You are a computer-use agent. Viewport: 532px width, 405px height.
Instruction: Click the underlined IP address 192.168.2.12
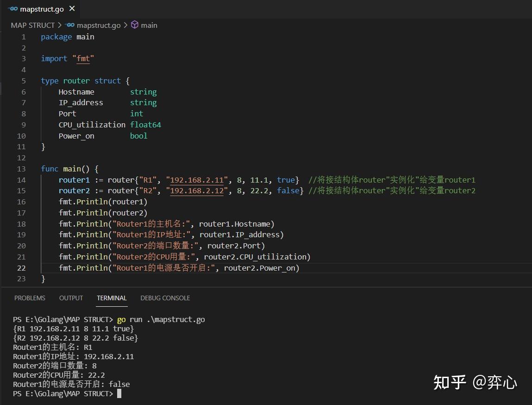(x=196, y=190)
